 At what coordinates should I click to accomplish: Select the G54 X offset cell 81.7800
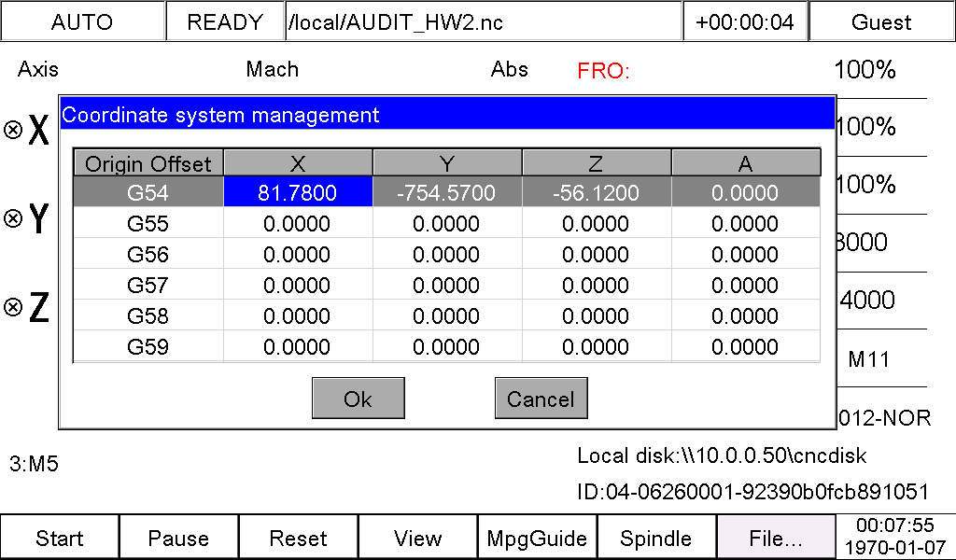(x=298, y=192)
